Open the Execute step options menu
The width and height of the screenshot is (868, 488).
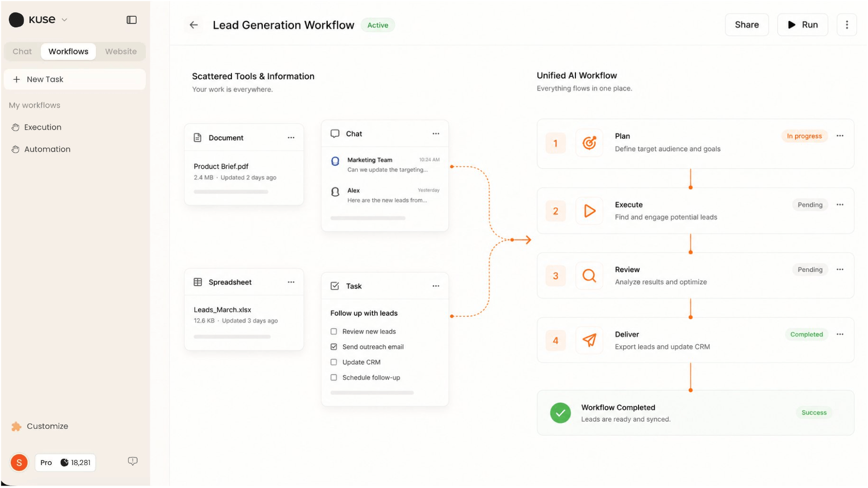click(840, 205)
